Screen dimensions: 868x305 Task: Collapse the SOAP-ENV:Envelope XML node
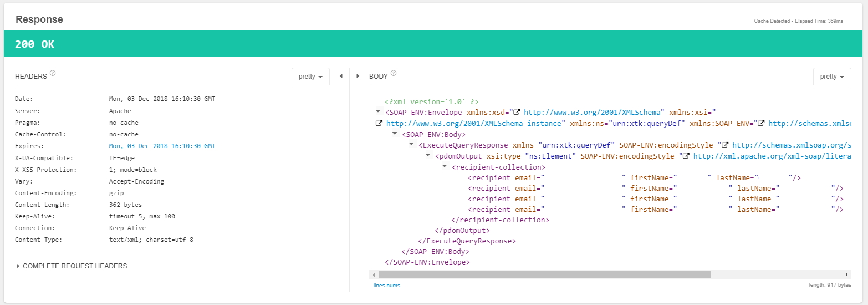(379, 111)
